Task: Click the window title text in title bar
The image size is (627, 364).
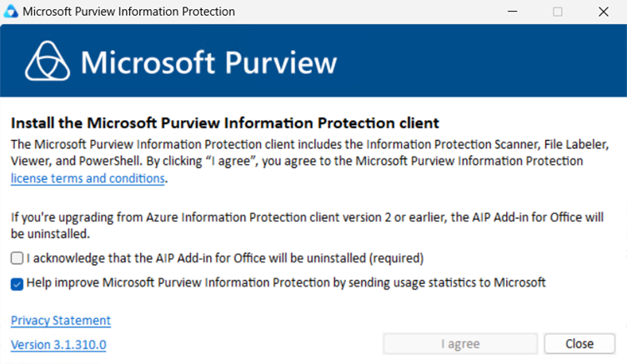Action: tap(128, 12)
